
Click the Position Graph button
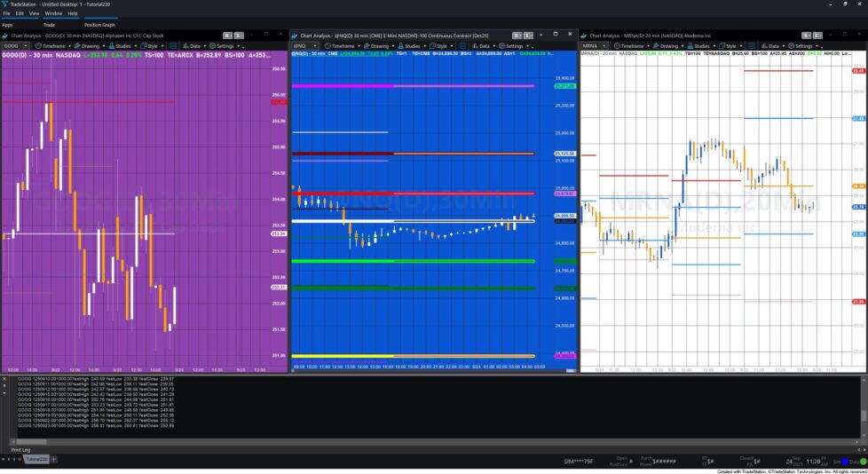point(99,24)
